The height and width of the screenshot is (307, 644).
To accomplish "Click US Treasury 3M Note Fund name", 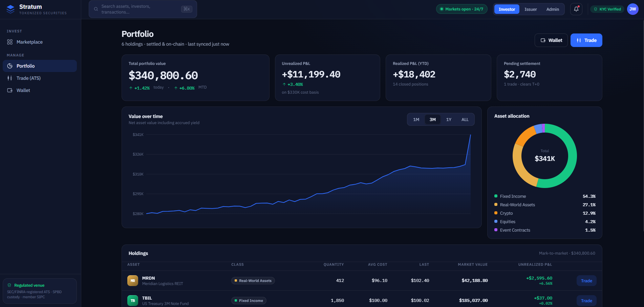I will (x=166, y=304).
